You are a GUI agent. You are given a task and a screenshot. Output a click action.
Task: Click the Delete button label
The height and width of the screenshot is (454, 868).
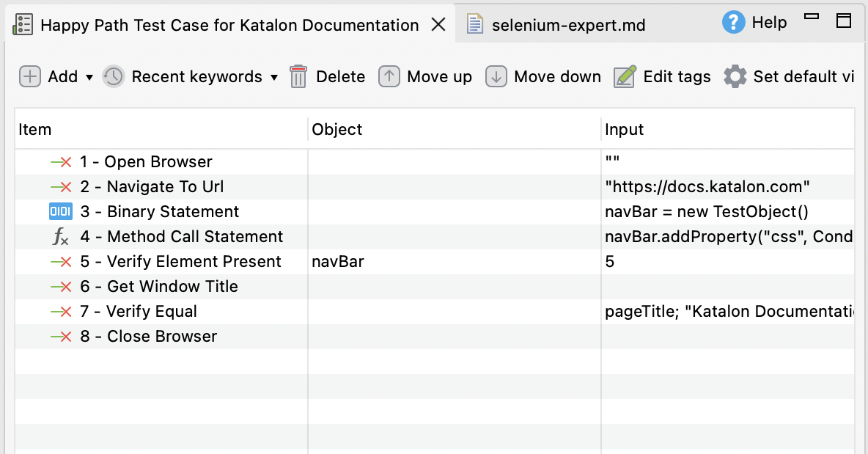click(x=339, y=76)
